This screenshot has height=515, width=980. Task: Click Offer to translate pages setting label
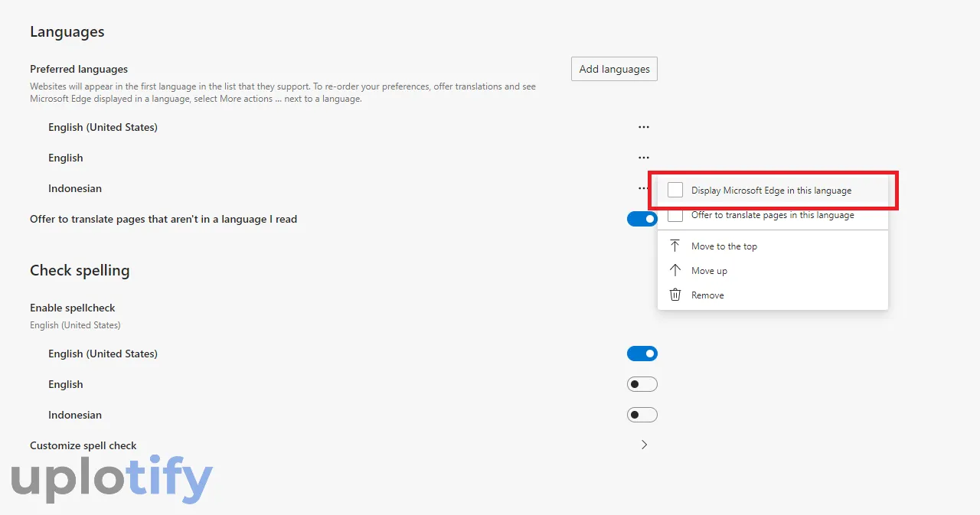(x=163, y=219)
